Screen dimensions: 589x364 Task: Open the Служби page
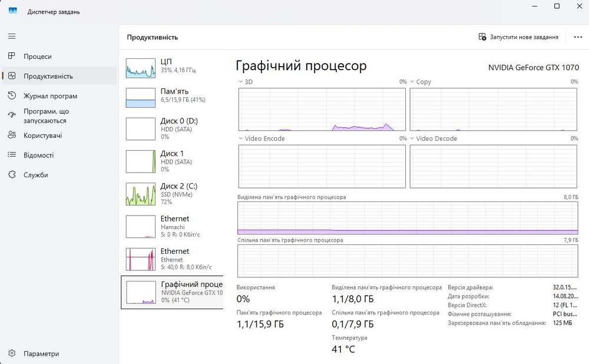(x=59, y=175)
